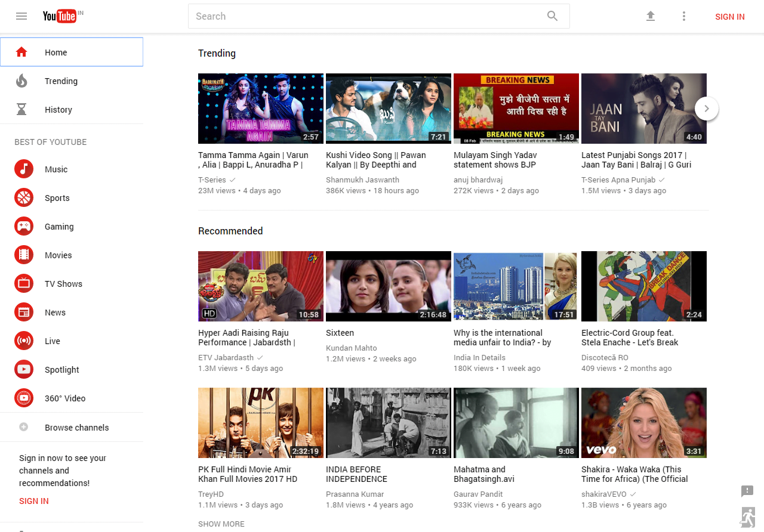Click the send feedback icon
764x532 pixels.
[747, 491]
